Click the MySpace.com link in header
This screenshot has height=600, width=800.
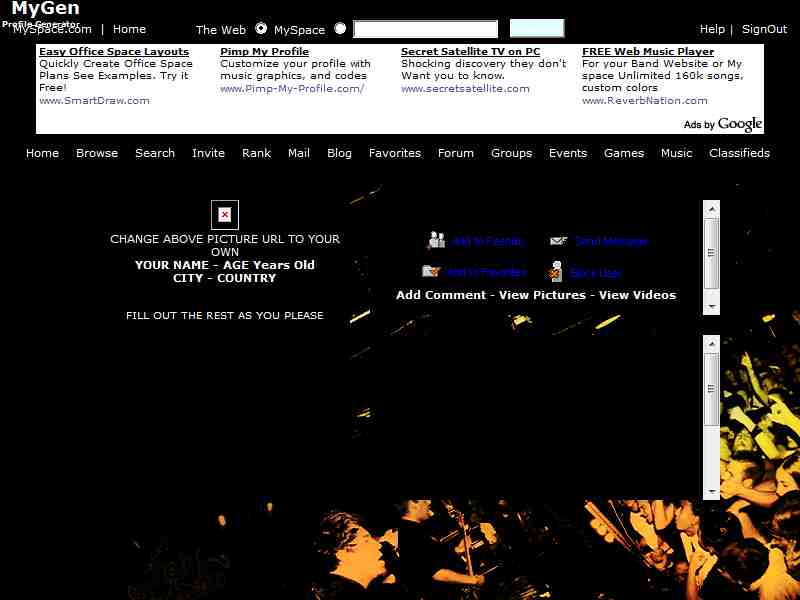[x=53, y=29]
